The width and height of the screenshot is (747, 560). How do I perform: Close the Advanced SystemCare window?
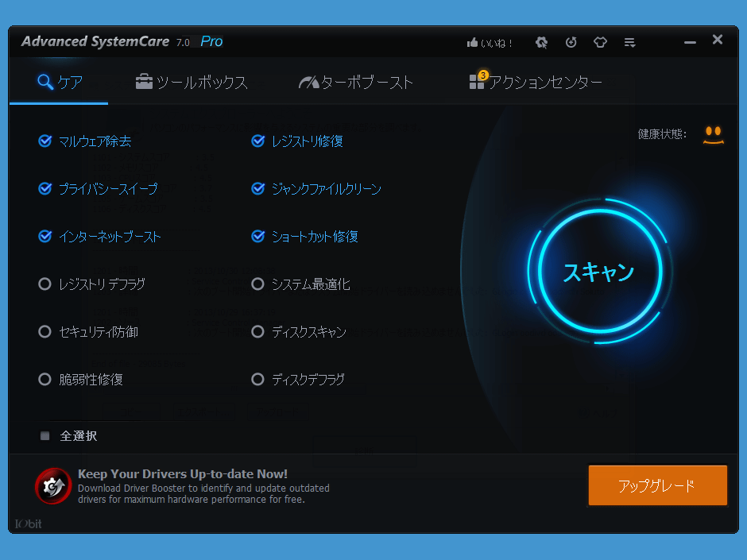tap(718, 40)
